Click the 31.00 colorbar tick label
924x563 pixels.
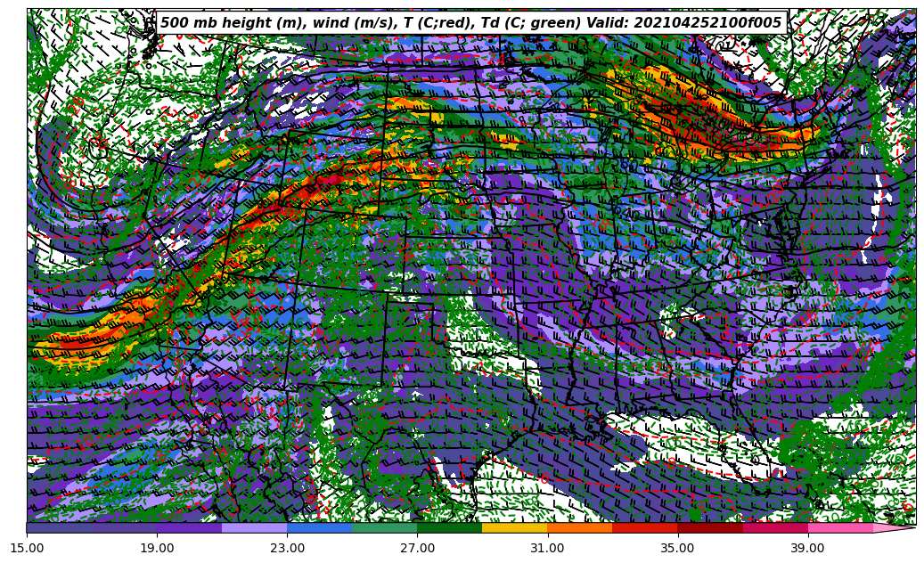click(547, 548)
